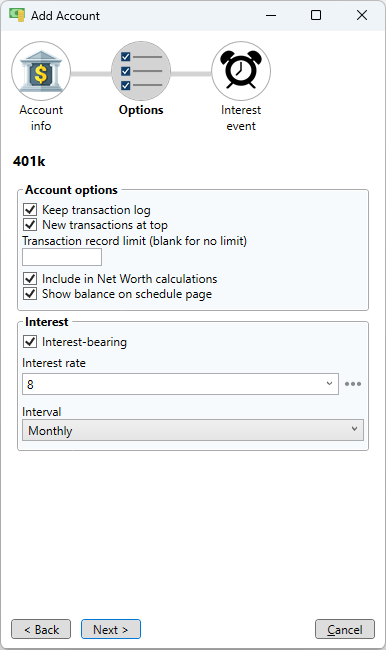Image resolution: width=386 pixels, height=650 pixels.
Task: Click the three-dot button beside Interest rate
Action: (353, 384)
